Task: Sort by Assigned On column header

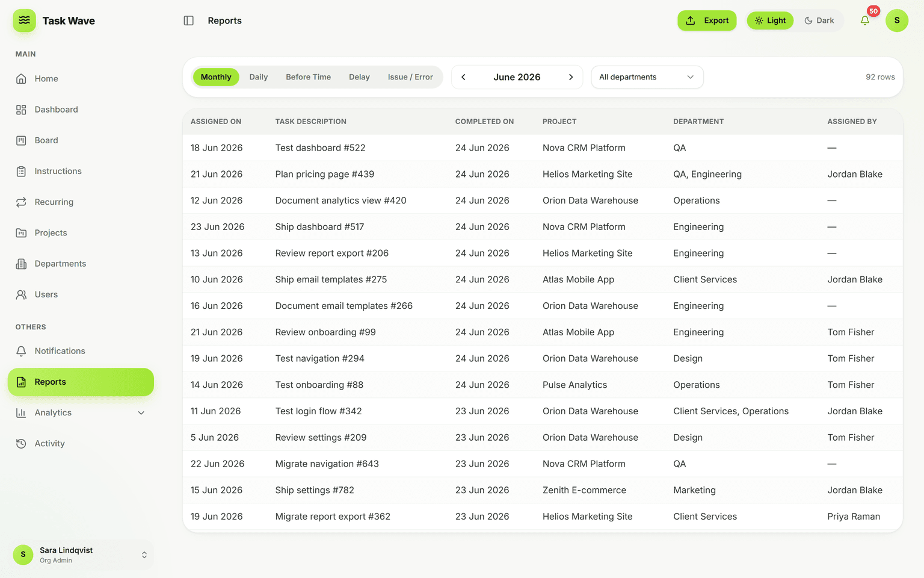Action: click(x=216, y=122)
